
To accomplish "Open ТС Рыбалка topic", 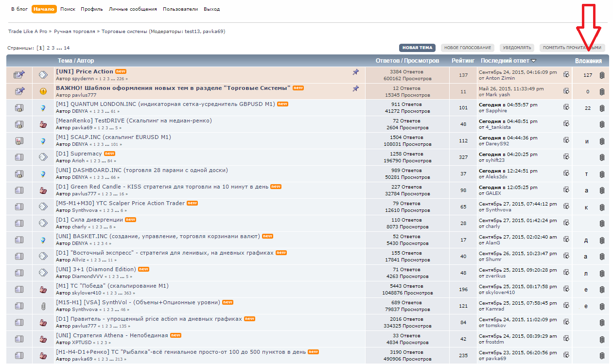I will 181,352.
